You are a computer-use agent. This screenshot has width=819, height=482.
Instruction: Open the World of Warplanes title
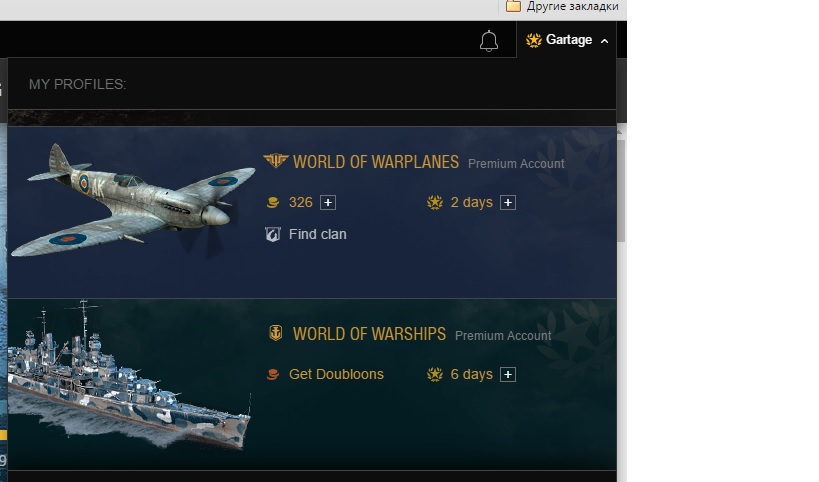point(376,162)
